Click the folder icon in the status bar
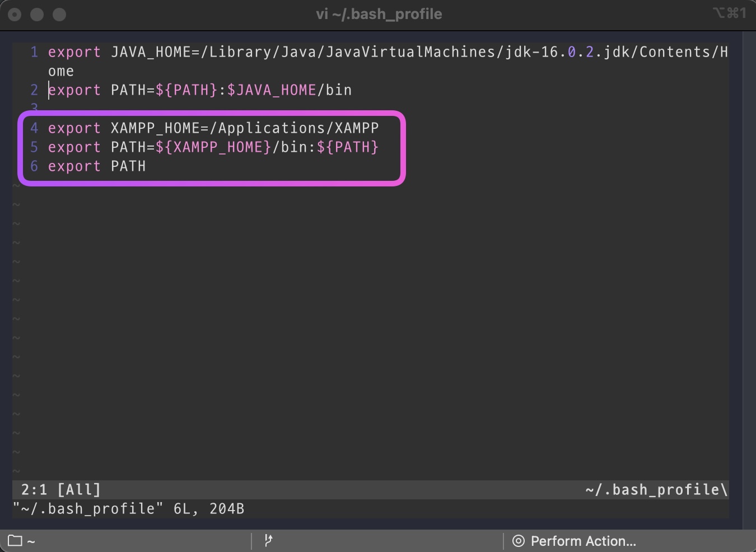 click(x=15, y=541)
